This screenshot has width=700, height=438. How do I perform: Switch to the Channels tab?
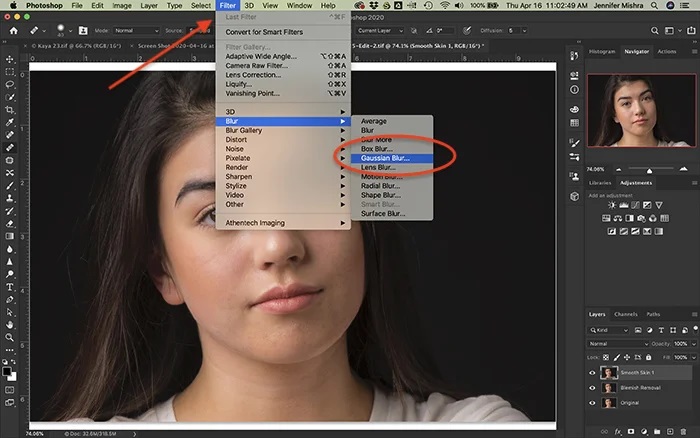click(625, 314)
